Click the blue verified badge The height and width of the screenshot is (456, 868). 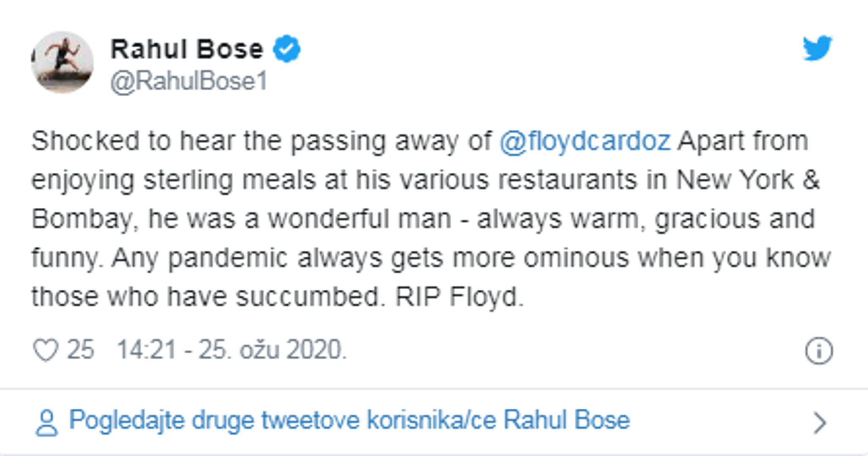[287, 49]
